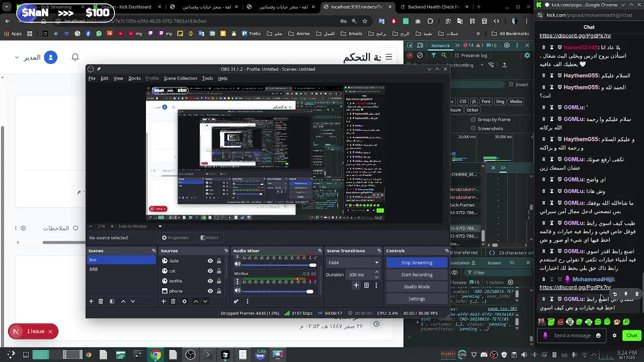Move source up in Sources toolbar
Image resolution: width=644 pixels, height=362 pixels.
[196, 301]
